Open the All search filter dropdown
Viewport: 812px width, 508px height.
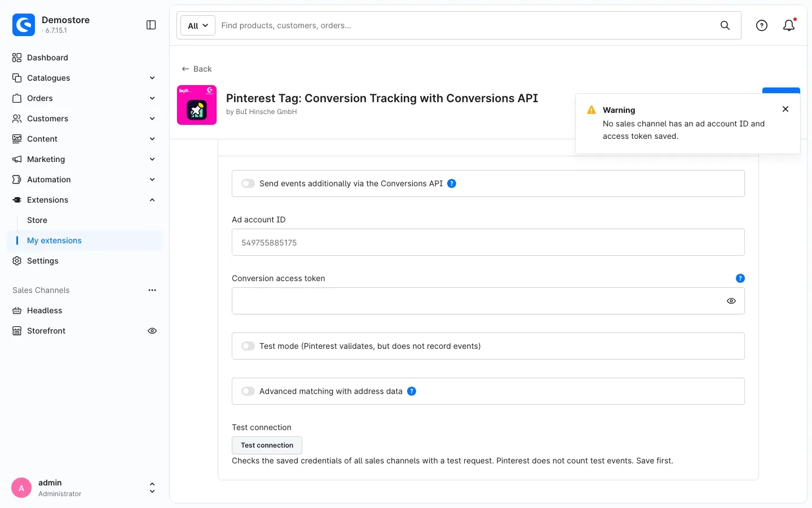tap(198, 25)
